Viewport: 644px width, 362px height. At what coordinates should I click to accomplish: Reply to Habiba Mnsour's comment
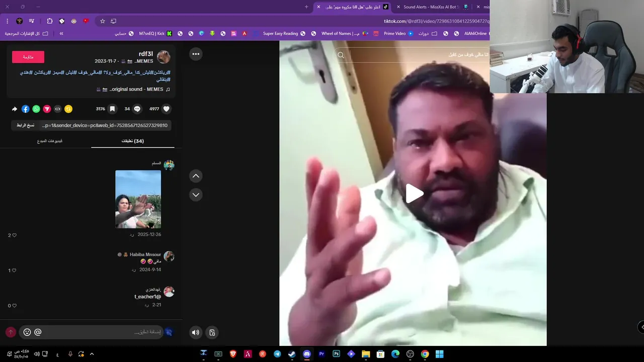[x=134, y=270]
